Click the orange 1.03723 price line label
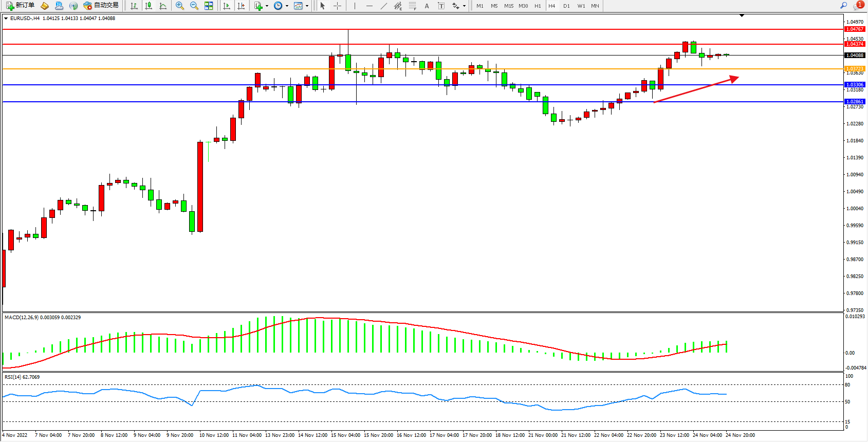Screen dimensions: 868x442 pos(855,68)
